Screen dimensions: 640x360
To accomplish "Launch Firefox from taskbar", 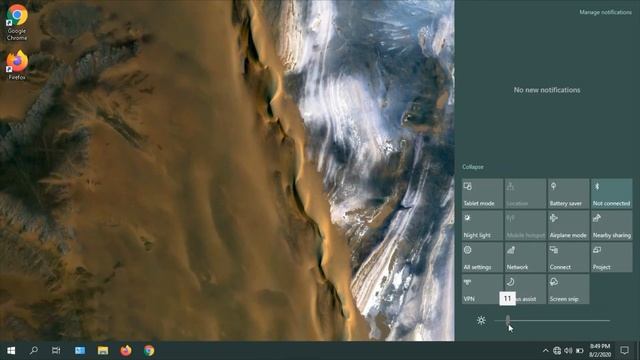I will coord(126,351).
